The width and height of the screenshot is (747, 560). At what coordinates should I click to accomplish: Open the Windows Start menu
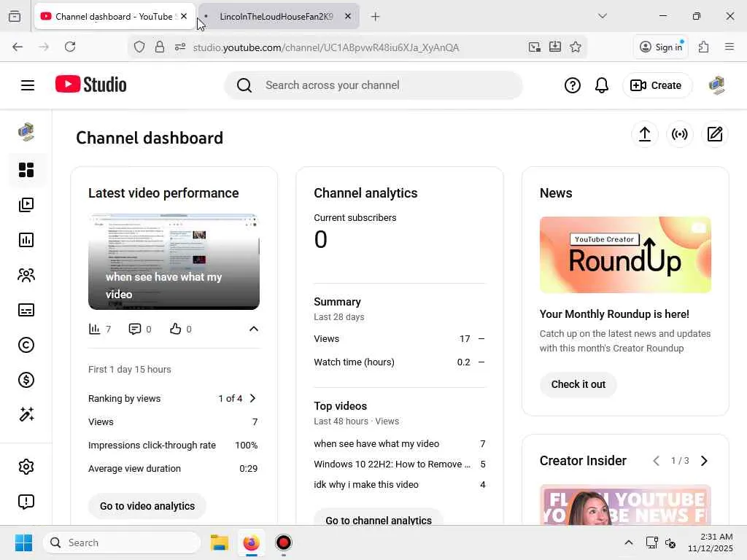pos(23,542)
